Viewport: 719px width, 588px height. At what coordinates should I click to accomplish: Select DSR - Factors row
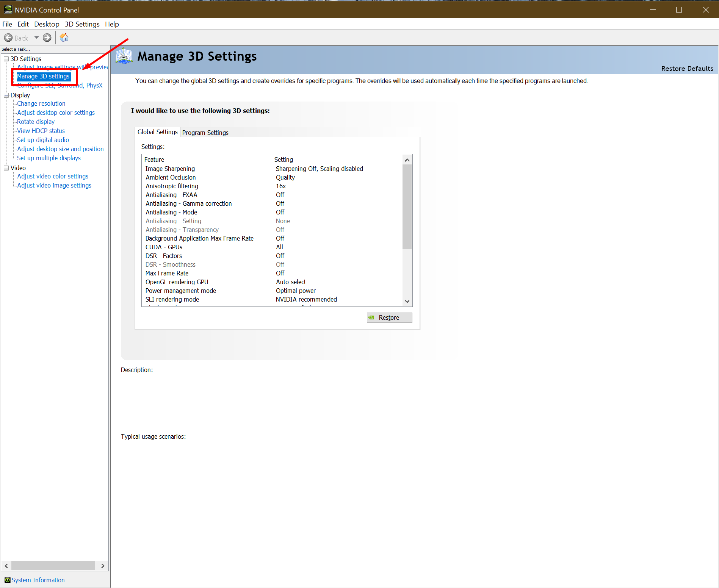(272, 256)
